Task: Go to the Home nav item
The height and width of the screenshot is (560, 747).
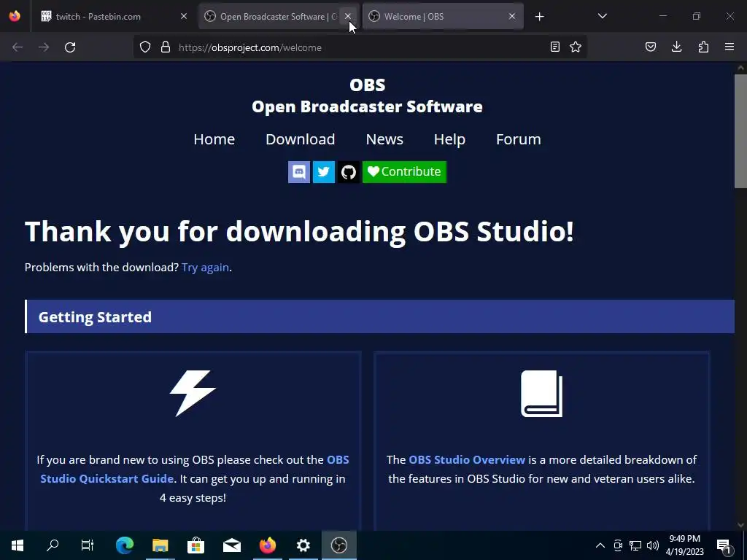Action: pos(214,139)
